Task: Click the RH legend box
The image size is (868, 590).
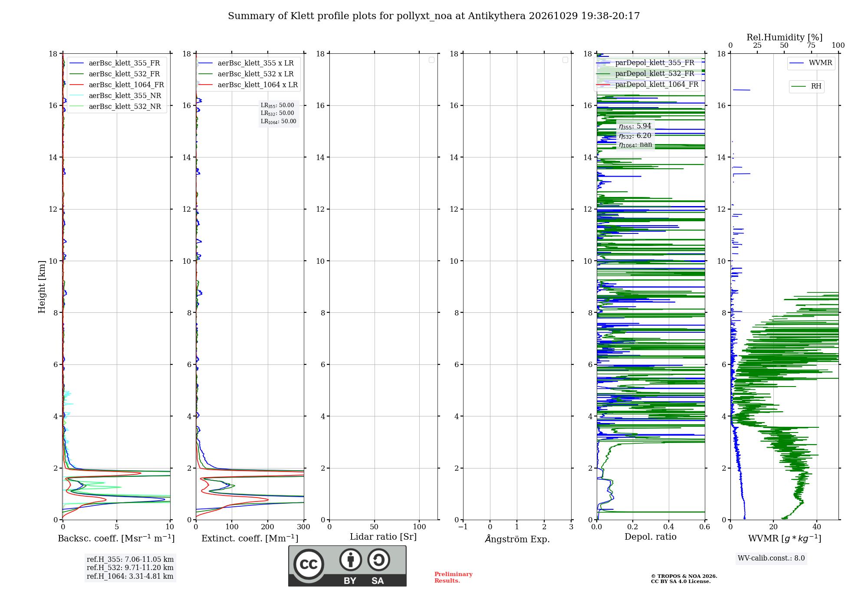Action: tap(806, 87)
